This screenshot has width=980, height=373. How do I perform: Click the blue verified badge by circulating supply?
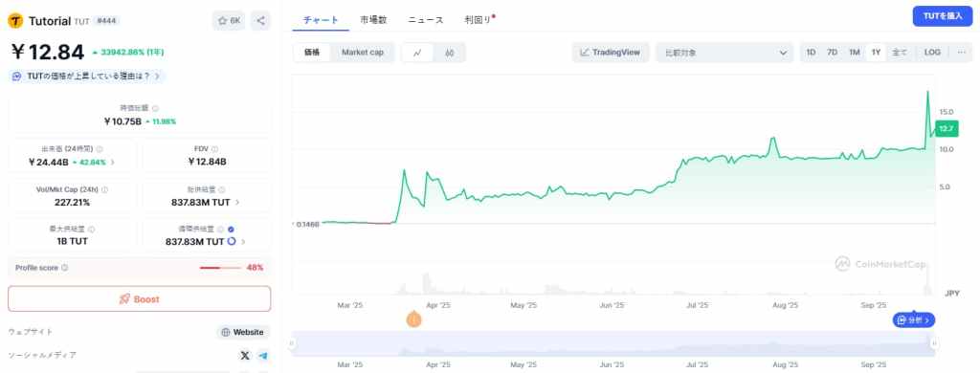(x=231, y=230)
